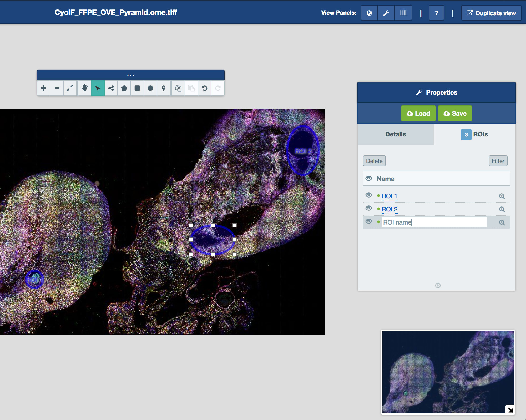Viewport: 526px width, 420px height.
Task: Switch to the Details tab
Action: tap(395, 134)
